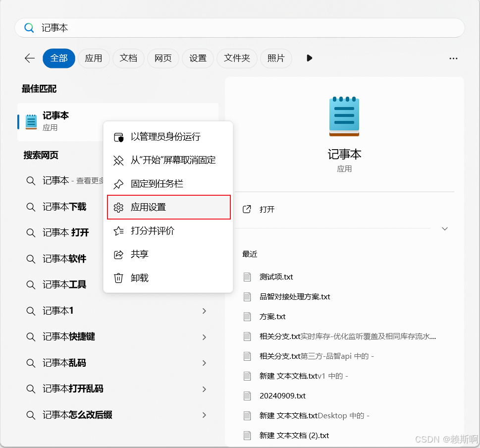Choose 固定到任务栏 menu entry

[168, 184]
